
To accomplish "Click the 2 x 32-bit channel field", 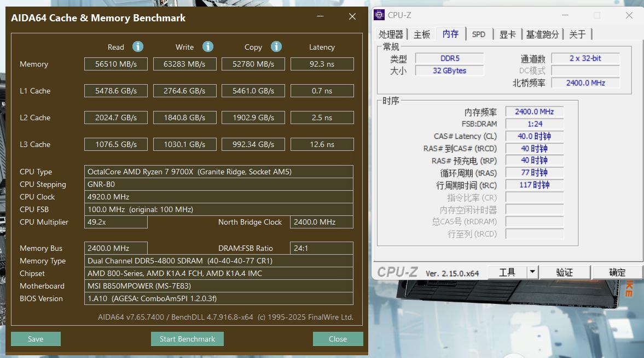I will pyautogui.click(x=585, y=58).
